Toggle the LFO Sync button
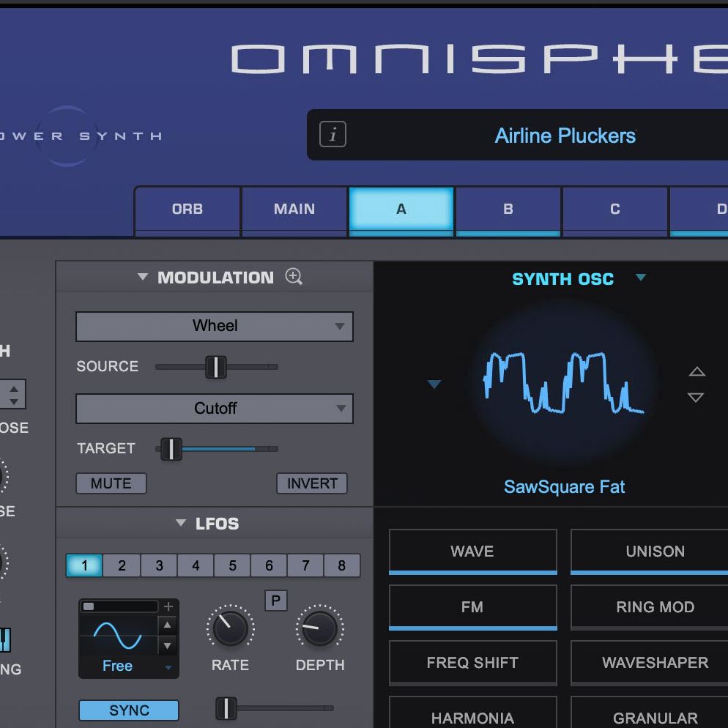 coord(129,710)
